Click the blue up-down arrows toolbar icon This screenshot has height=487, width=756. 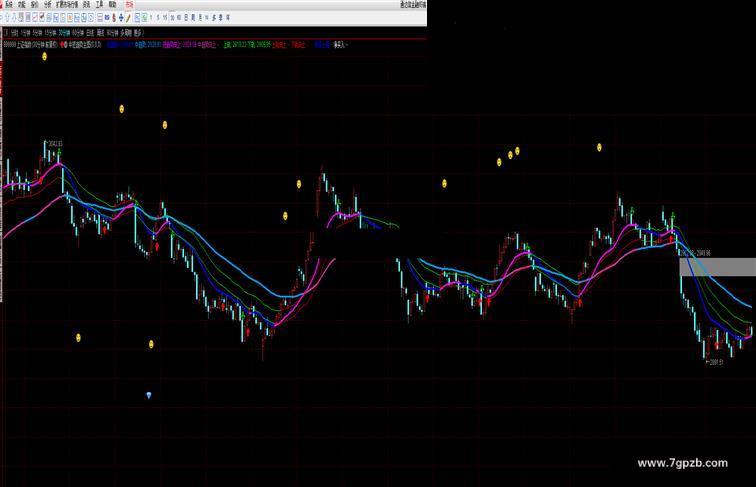(x=121, y=18)
